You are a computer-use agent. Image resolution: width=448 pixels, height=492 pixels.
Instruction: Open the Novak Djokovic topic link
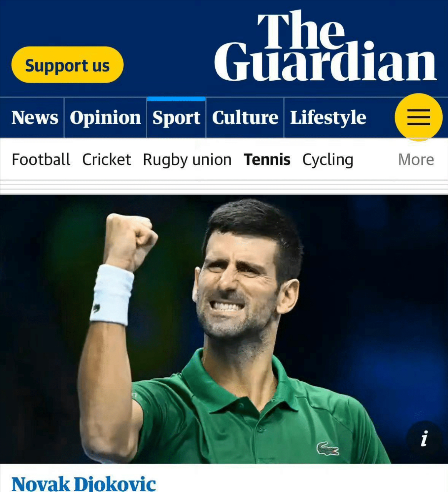click(x=84, y=484)
